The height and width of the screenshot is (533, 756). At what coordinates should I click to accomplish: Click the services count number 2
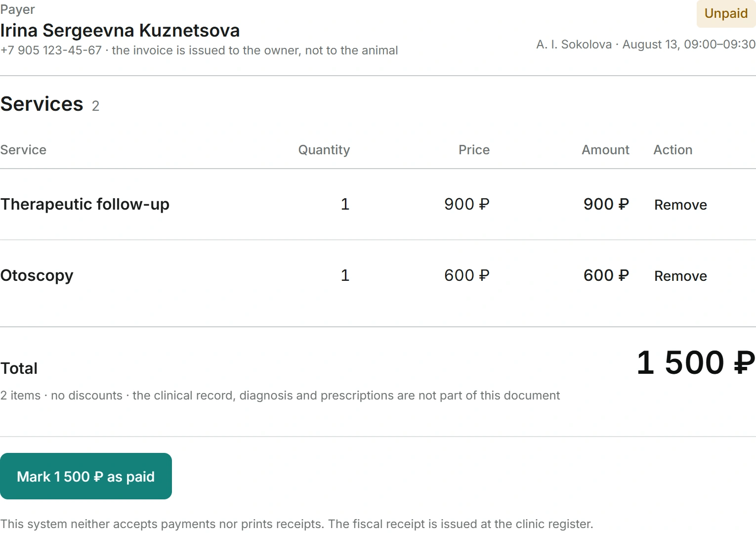click(96, 106)
